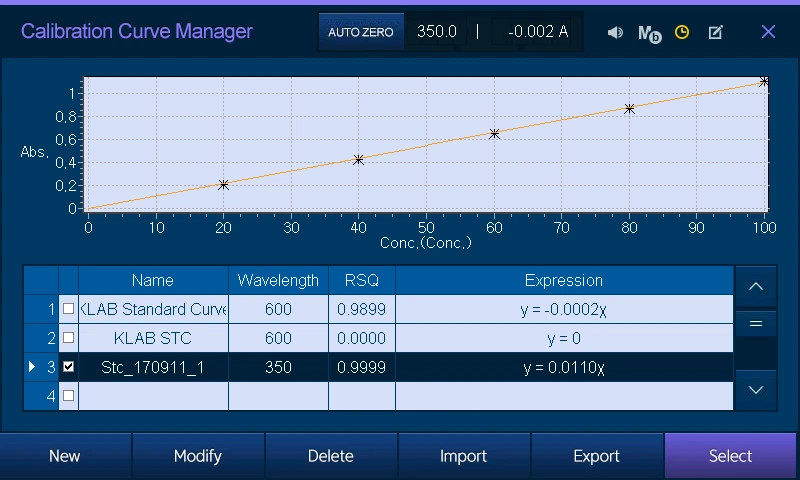Click the Import button
The width and height of the screenshot is (800, 480).
pos(464,456)
